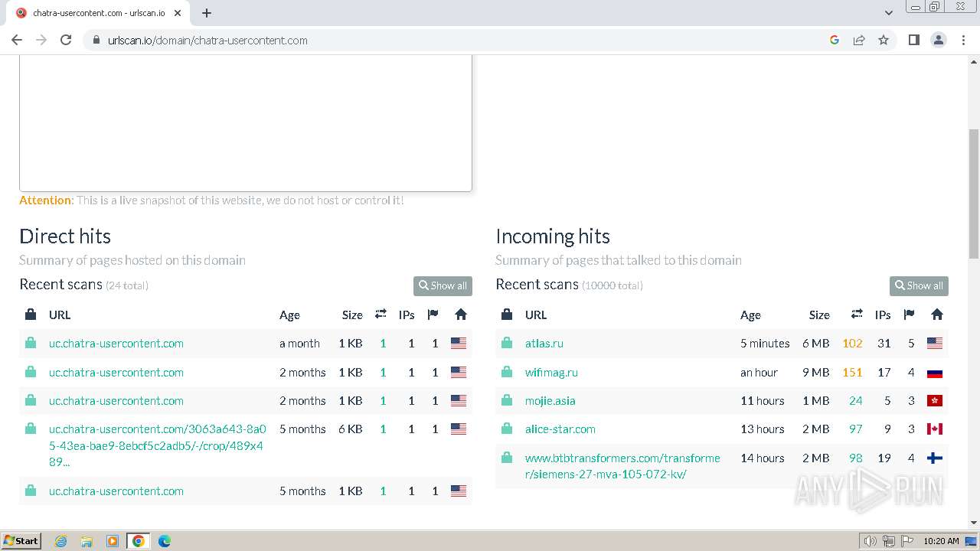Open the uc.chatra-usercontent.com crop/489x489 scan link
This screenshot has height=551, width=980.
(x=158, y=445)
